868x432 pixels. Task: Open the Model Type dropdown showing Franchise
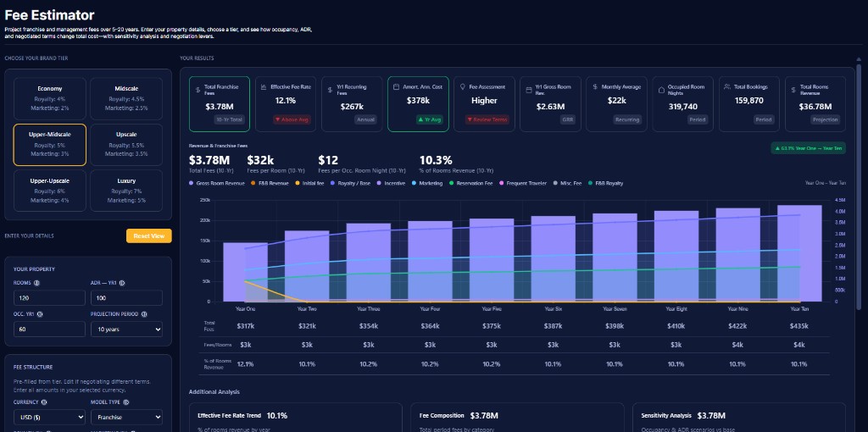point(127,417)
